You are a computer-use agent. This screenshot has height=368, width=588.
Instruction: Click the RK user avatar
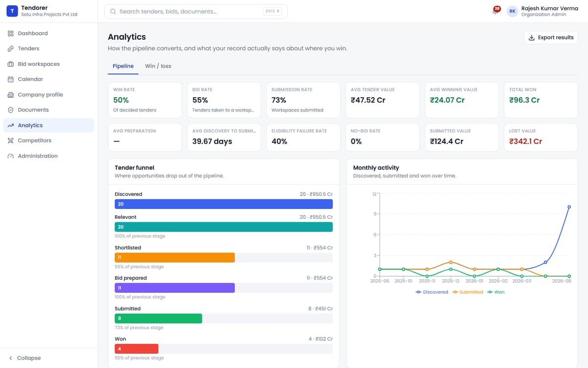(512, 11)
